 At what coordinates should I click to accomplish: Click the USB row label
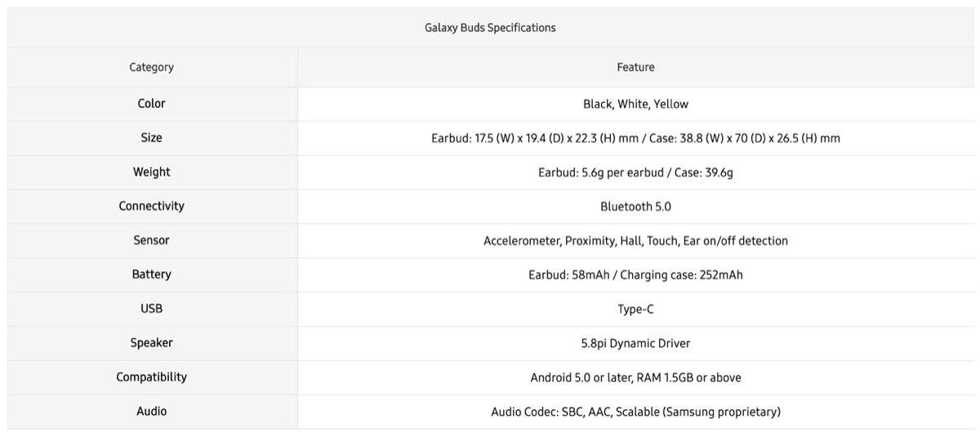(152, 310)
